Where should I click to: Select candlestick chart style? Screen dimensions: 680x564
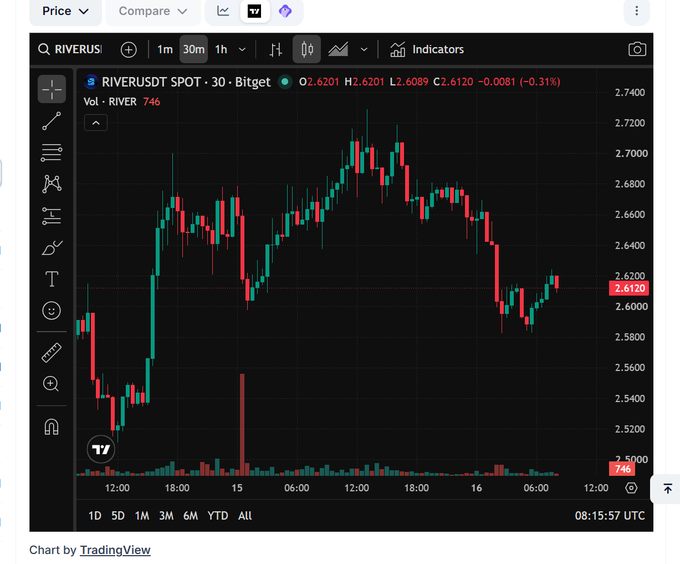(307, 49)
